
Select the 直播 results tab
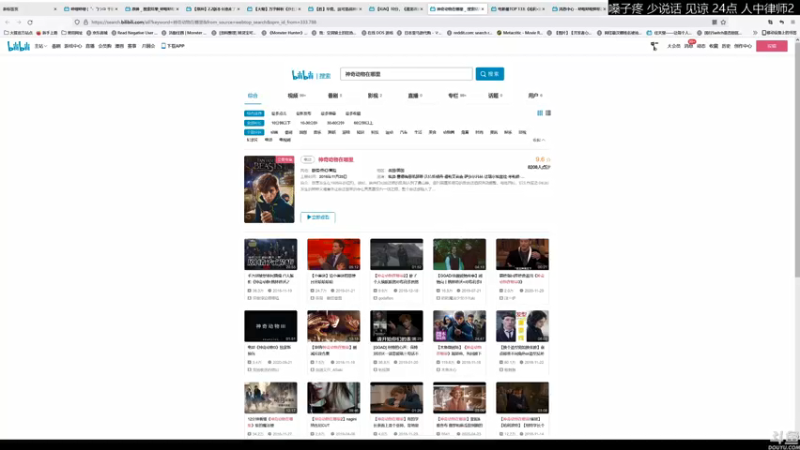(415, 95)
